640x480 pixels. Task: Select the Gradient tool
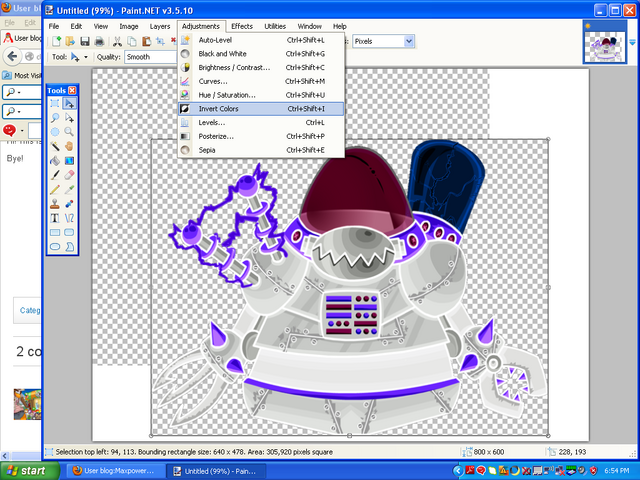tap(69, 160)
